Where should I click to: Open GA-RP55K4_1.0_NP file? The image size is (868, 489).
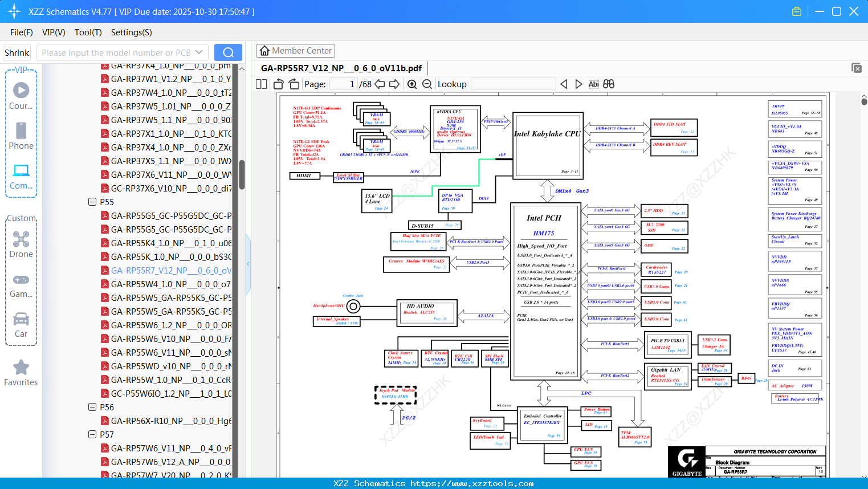tap(166, 243)
